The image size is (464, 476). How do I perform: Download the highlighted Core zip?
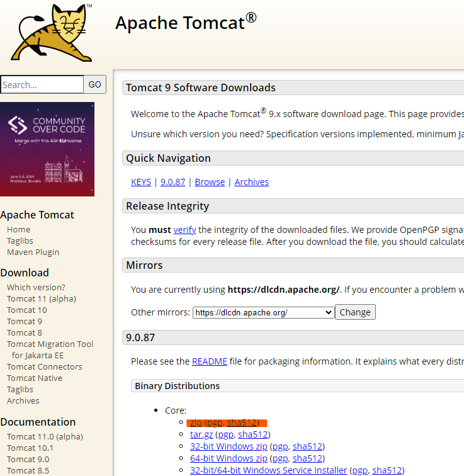pos(196,422)
